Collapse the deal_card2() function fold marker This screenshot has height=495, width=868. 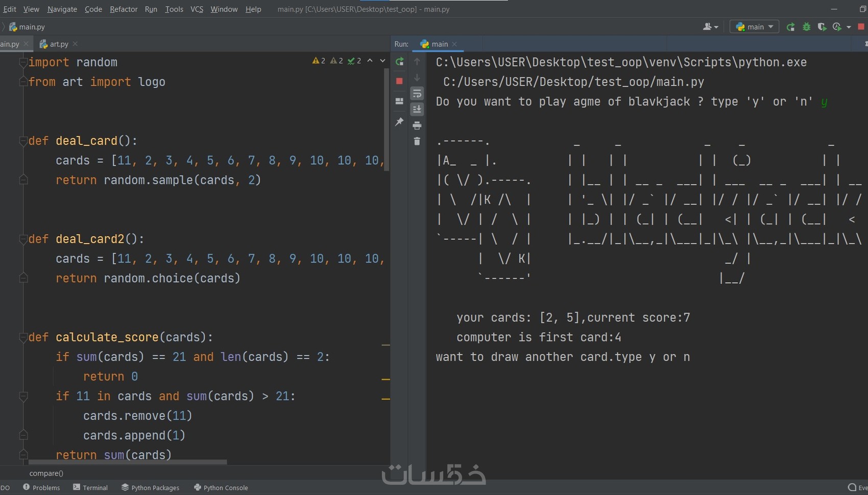[x=23, y=239]
